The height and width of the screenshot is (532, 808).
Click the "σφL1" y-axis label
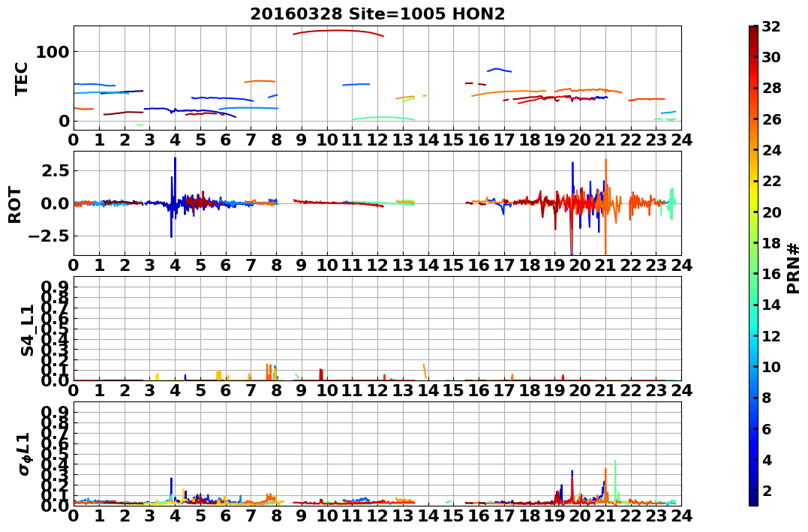[x=24, y=454]
